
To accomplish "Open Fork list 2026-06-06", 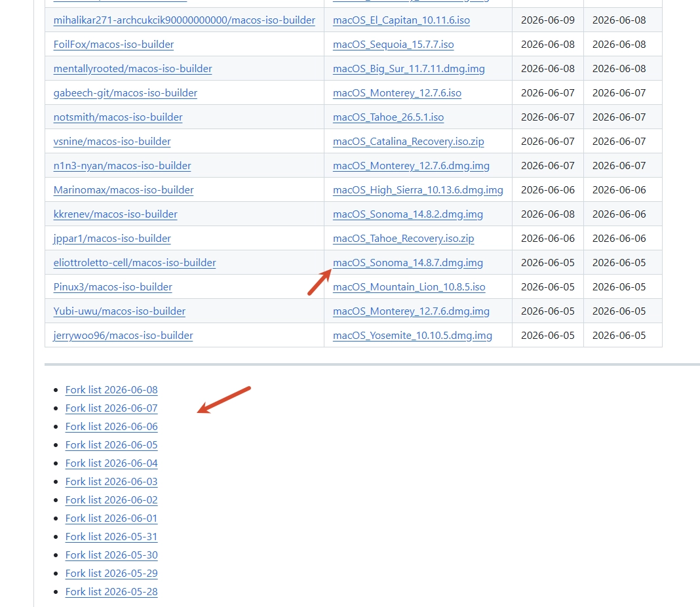I will (x=111, y=426).
